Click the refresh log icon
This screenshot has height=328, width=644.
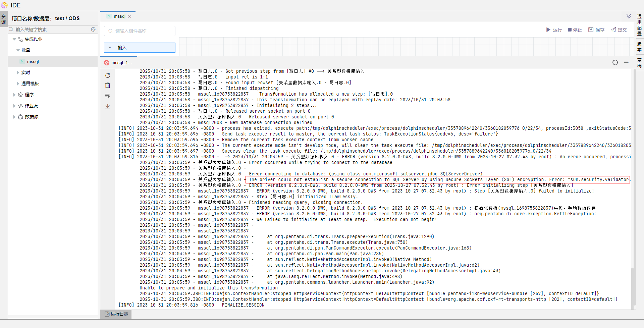(108, 75)
